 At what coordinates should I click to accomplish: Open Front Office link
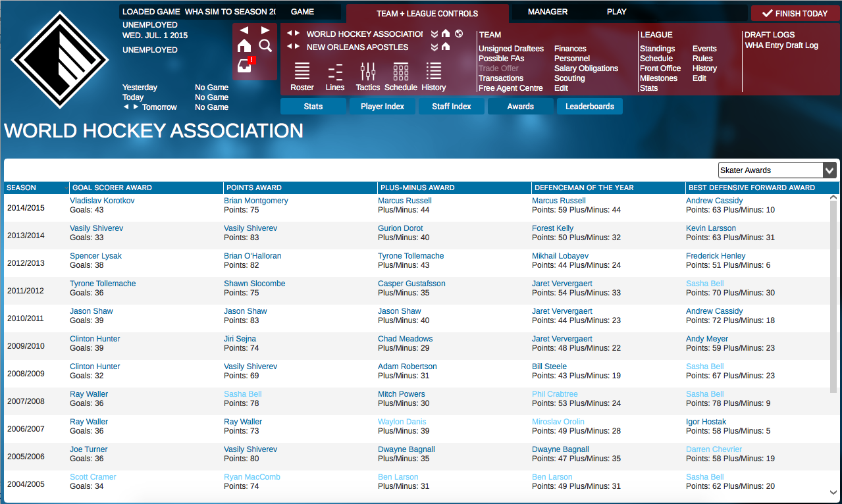pyautogui.click(x=660, y=68)
